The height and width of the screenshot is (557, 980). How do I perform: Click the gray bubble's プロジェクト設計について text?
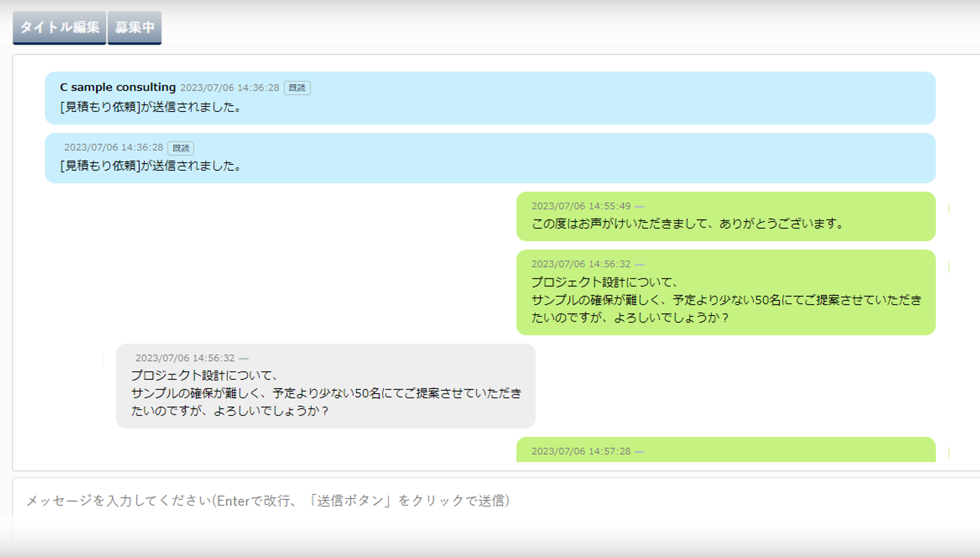(x=205, y=375)
